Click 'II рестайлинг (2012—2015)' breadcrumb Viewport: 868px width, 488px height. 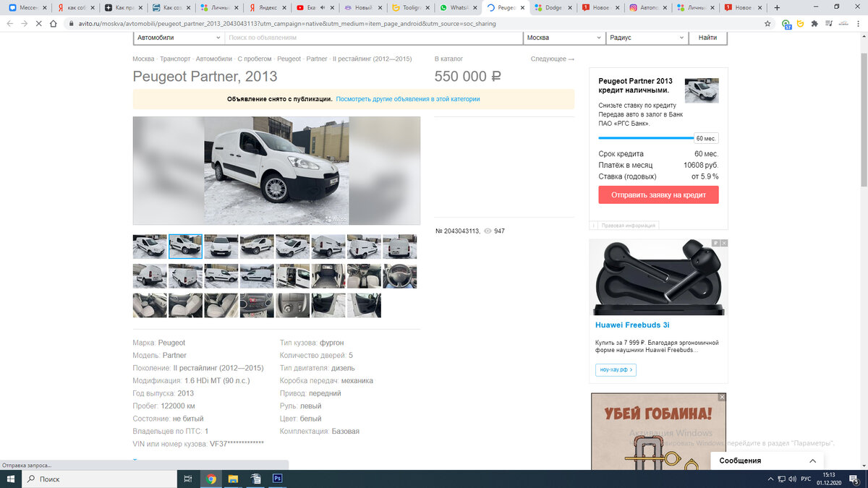[x=372, y=59]
